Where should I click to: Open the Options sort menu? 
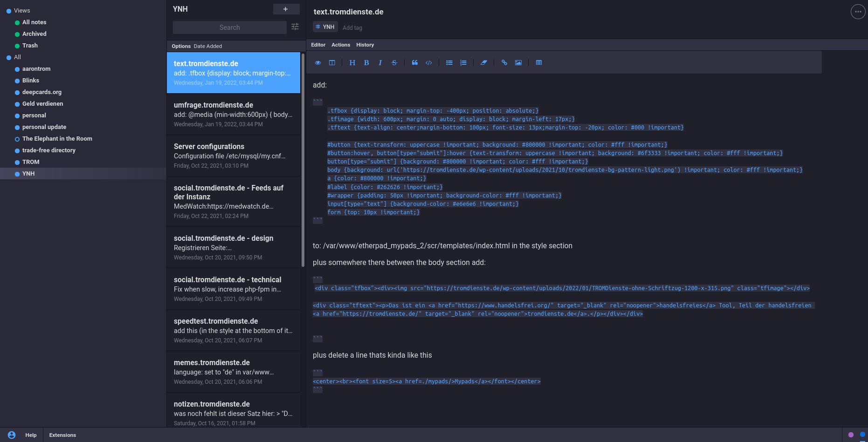pyautogui.click(x=181, y=46)
